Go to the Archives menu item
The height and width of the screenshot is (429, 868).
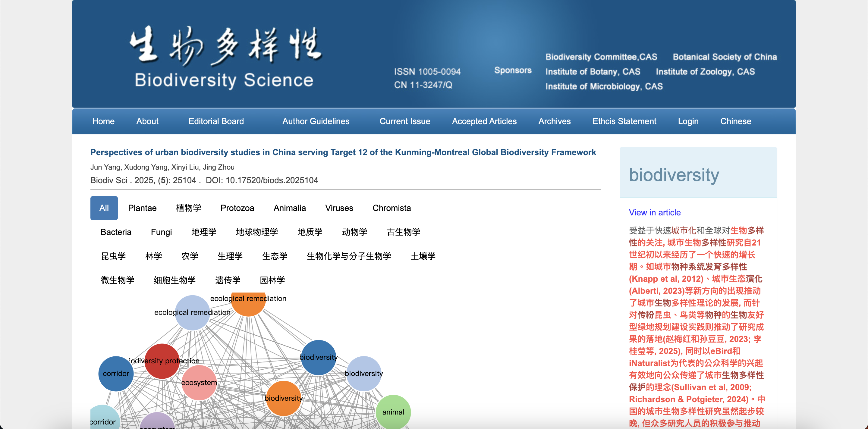[554, 121]
